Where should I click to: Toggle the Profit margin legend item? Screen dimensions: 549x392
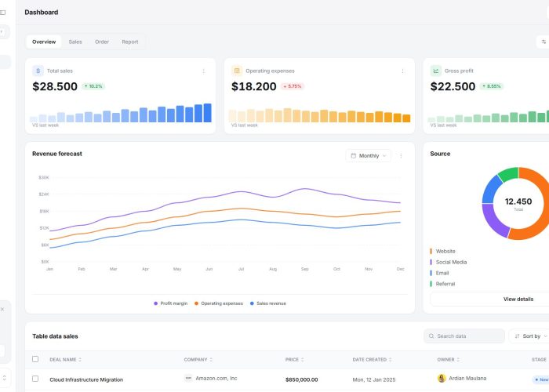click(x=170, y=303)
